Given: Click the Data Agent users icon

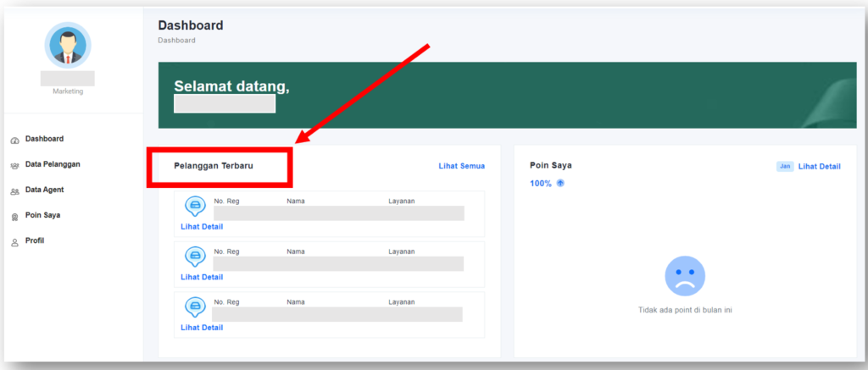Looking at the screenshot, I should 15,191.
